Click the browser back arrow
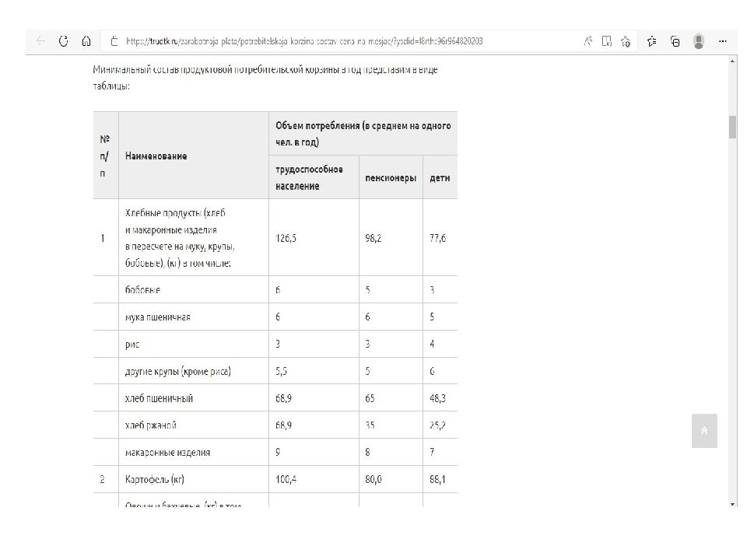Image resolution: width=747 pixels, height=560 pixels. click(x=40, y=41)
